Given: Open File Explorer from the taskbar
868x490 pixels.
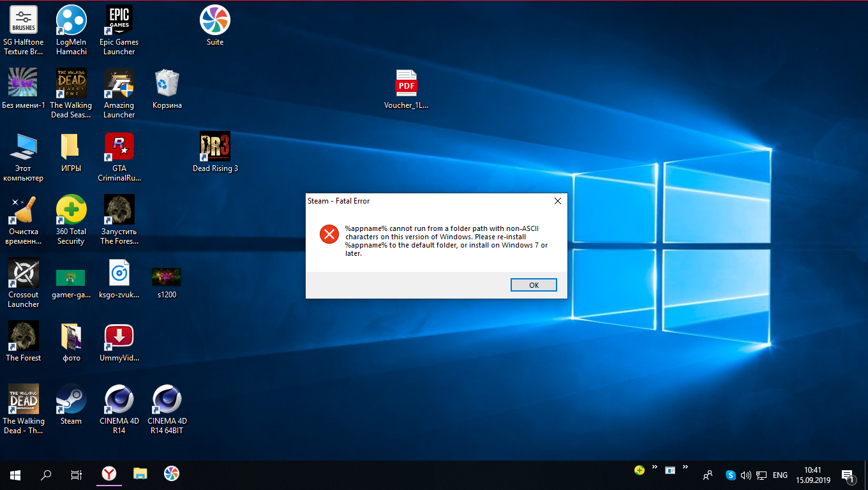Looking at the screenshot, I should (140, 474).
